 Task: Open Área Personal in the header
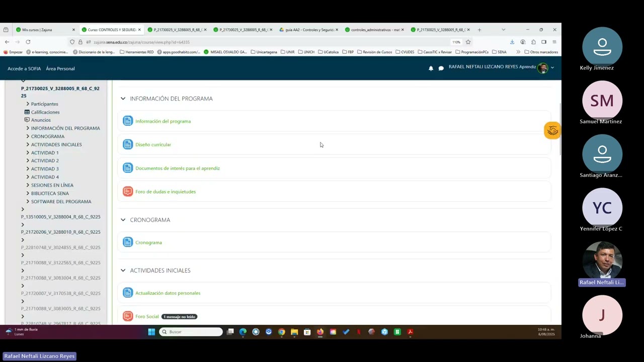(x=60, y=68)
